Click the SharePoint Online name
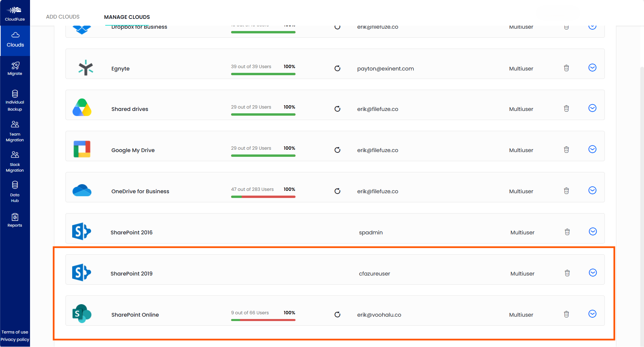Image resolution: width=644 pixels, height=347 pixels. click(135, 315)
